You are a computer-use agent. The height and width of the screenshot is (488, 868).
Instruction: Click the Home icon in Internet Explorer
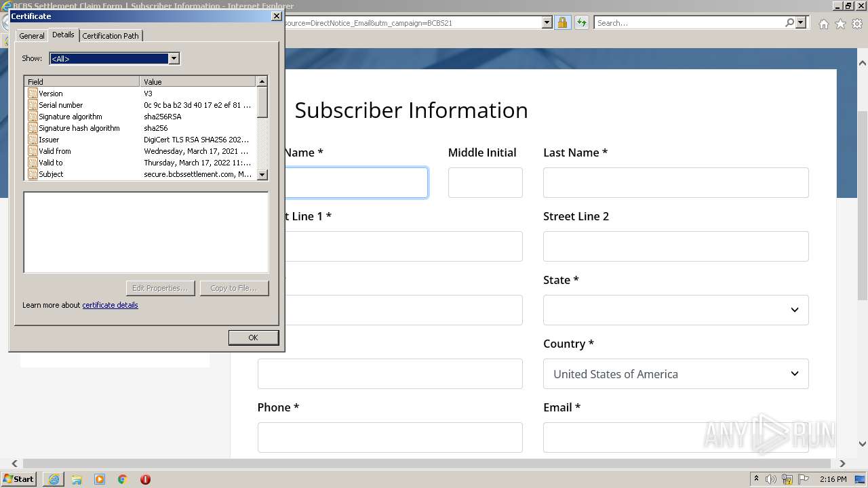click(823, 24)
